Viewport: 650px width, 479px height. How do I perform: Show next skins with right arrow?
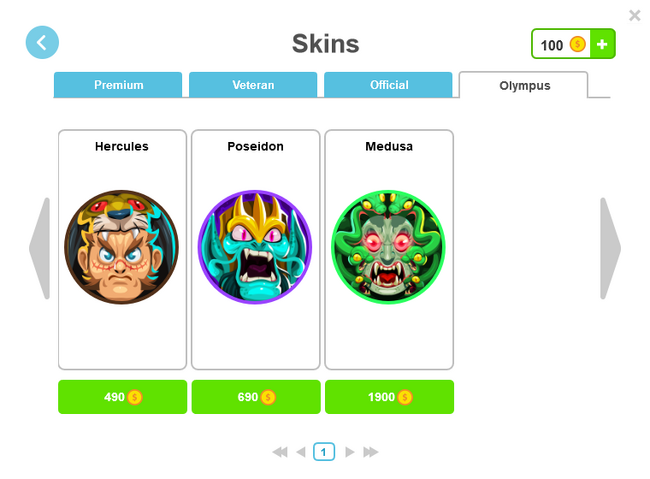611,248
